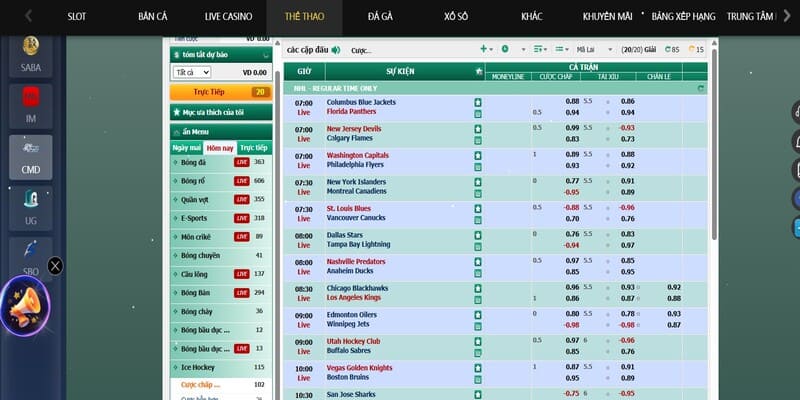Select odds 0.92 in Chicago Blackhawks row
The height and width of the screenshot is (400, 800).
pyautogui.click(x=674, y=287)
